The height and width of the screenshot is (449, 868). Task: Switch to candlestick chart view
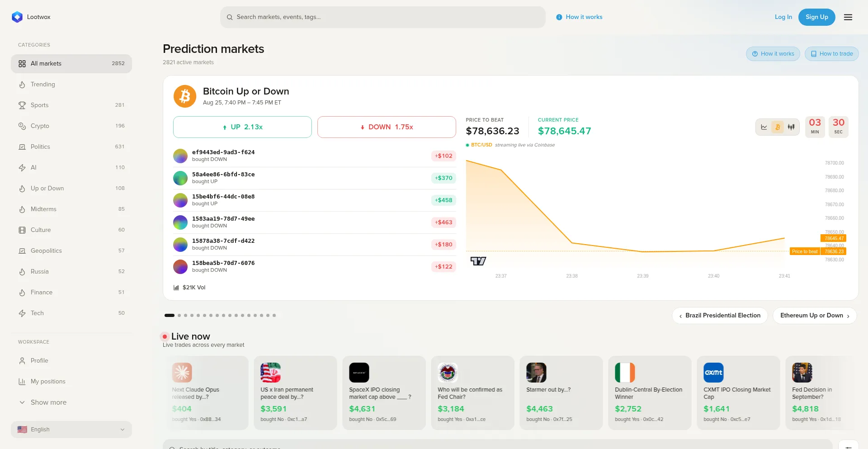coord(791,127)
